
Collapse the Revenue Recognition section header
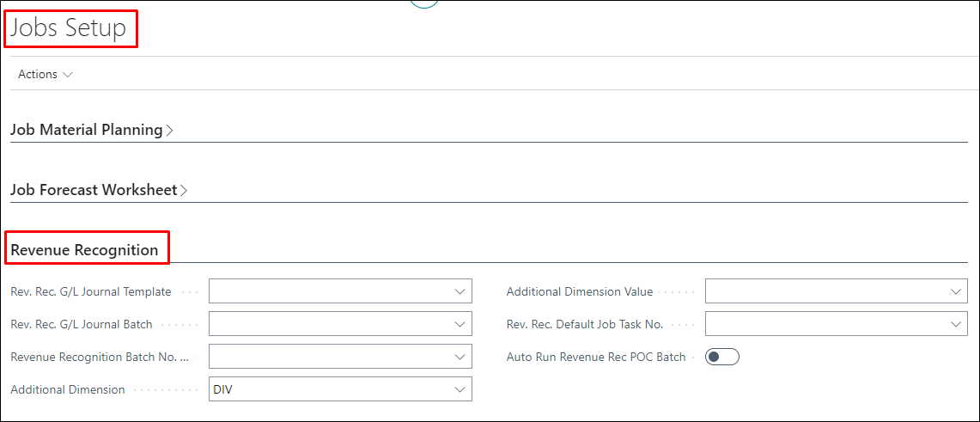click(84, 250)
